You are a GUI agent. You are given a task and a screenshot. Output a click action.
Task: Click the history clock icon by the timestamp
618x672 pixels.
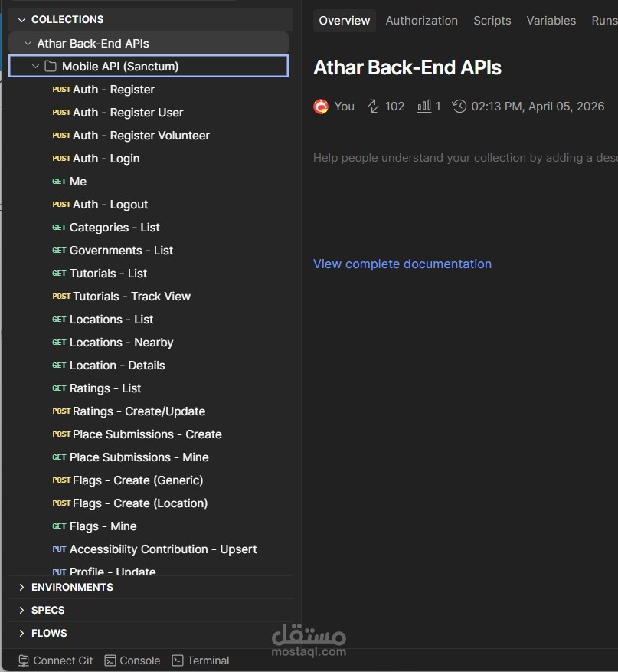pos(459,107)
